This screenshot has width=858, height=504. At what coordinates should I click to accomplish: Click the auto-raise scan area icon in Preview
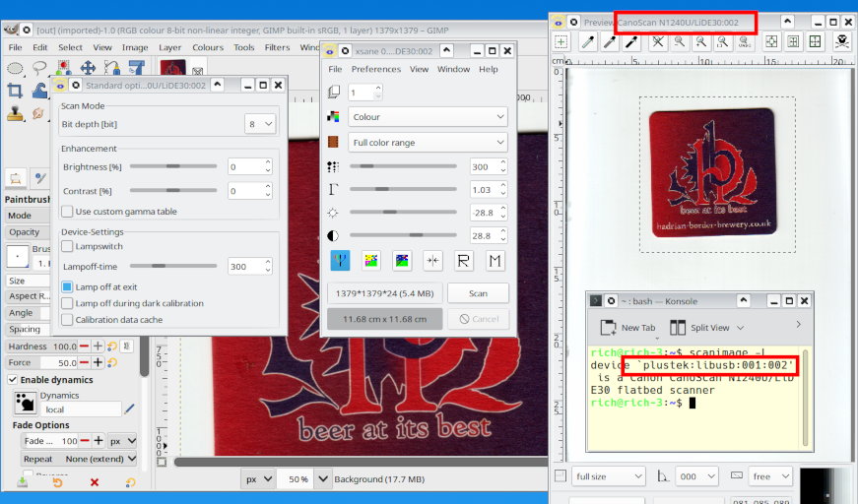[x=793, y=42]
